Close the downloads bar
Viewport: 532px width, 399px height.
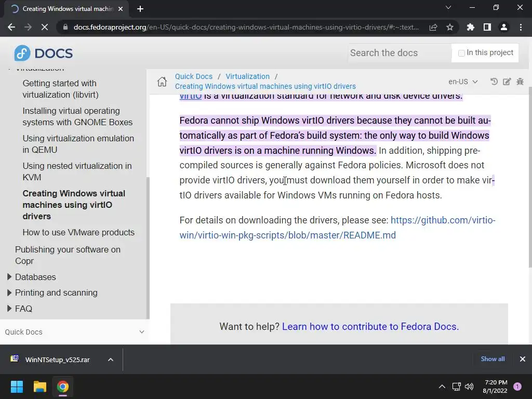[x=523, y=359]
